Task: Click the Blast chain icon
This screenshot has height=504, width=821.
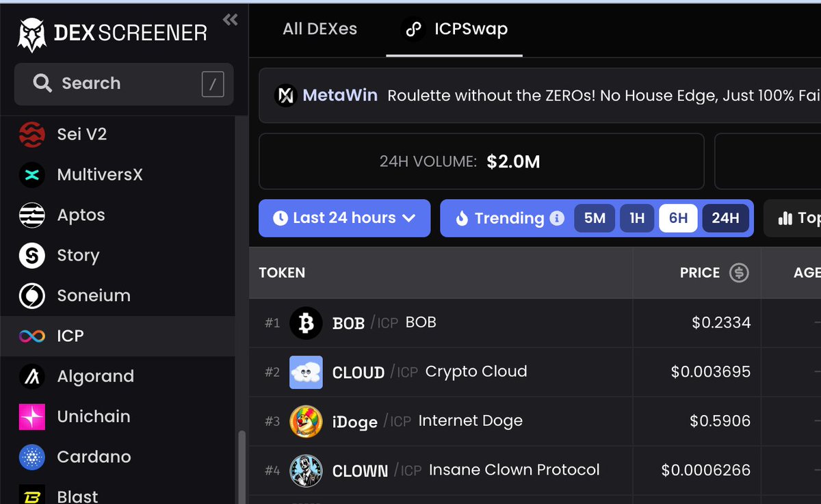Action: point(31,495)
